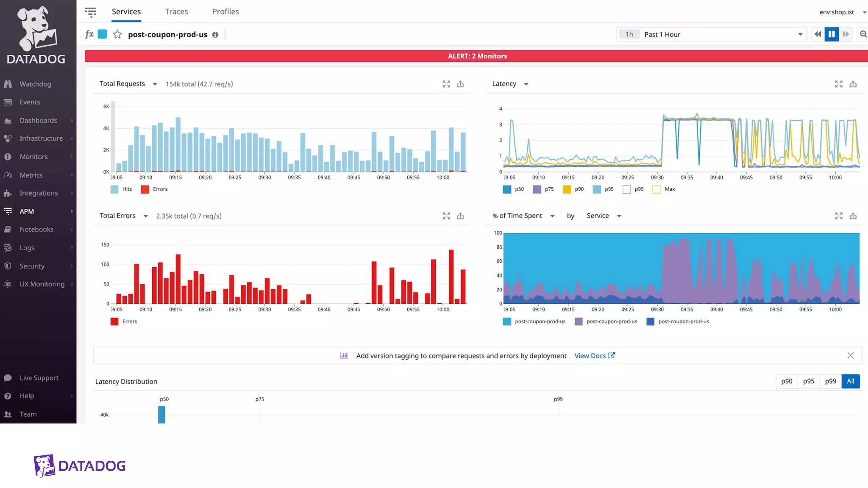
Task: Open the Integrations sidebar menu
Action: (39, 193)
